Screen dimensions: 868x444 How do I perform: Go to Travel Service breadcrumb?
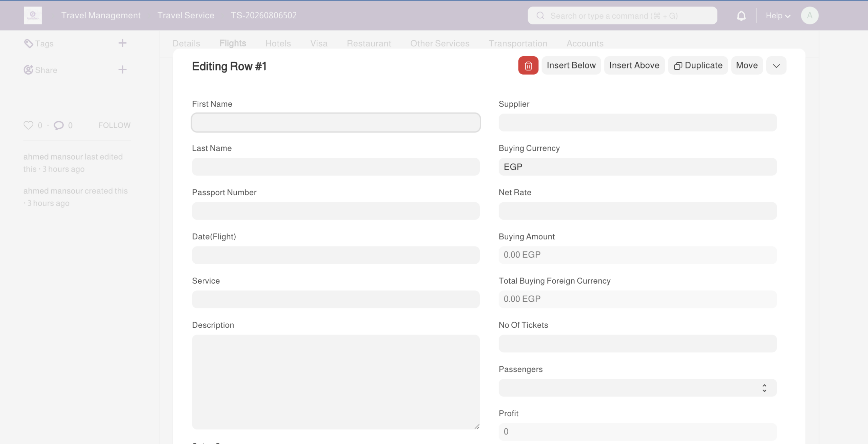[186, 15]
